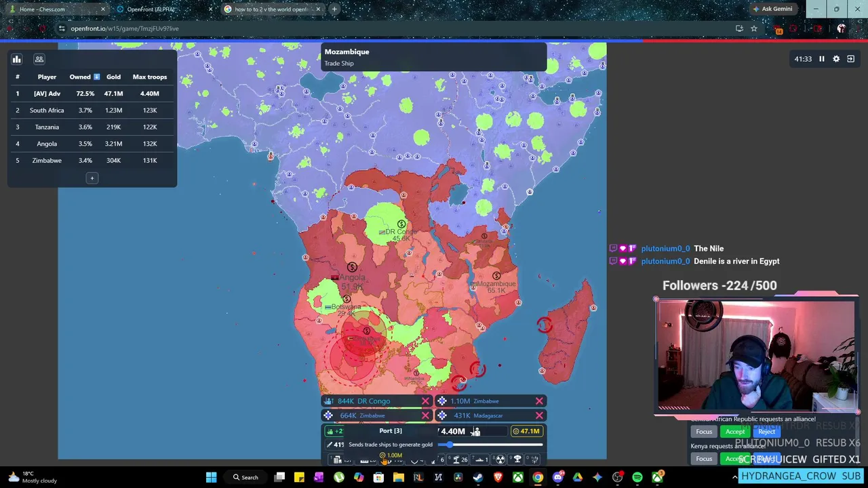Cancel the 844K attack on DR Congo
This screenshot has width=868, height=488.
(x=425, y=401)
